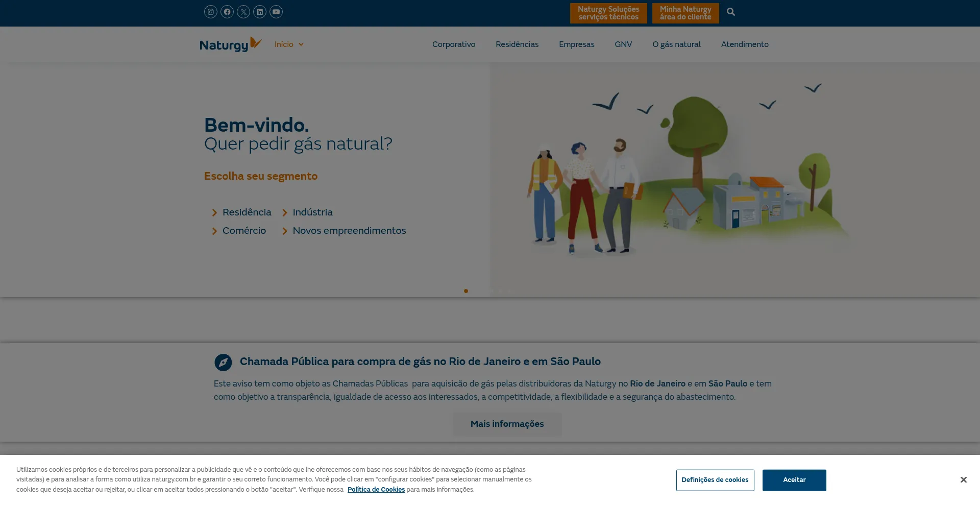980x507 pixels.
Task: Click the Escolha seu segmento text
Action: (261, 176)
